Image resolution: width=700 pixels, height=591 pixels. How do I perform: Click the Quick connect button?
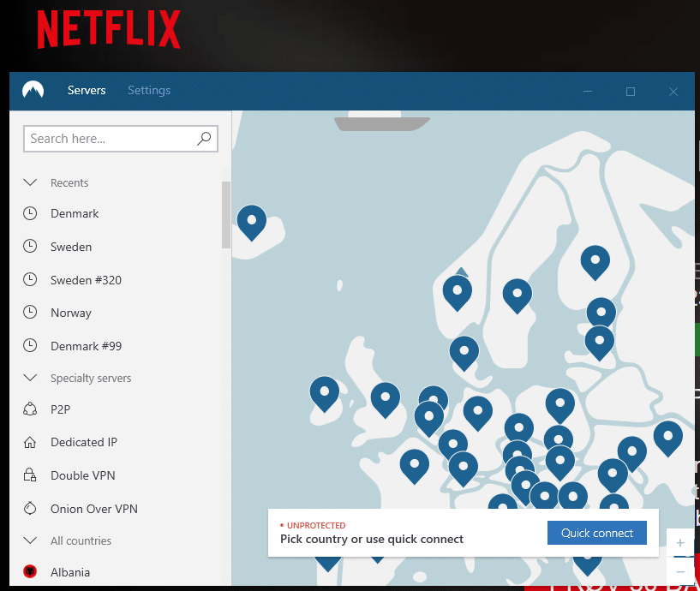pos(597,533)
